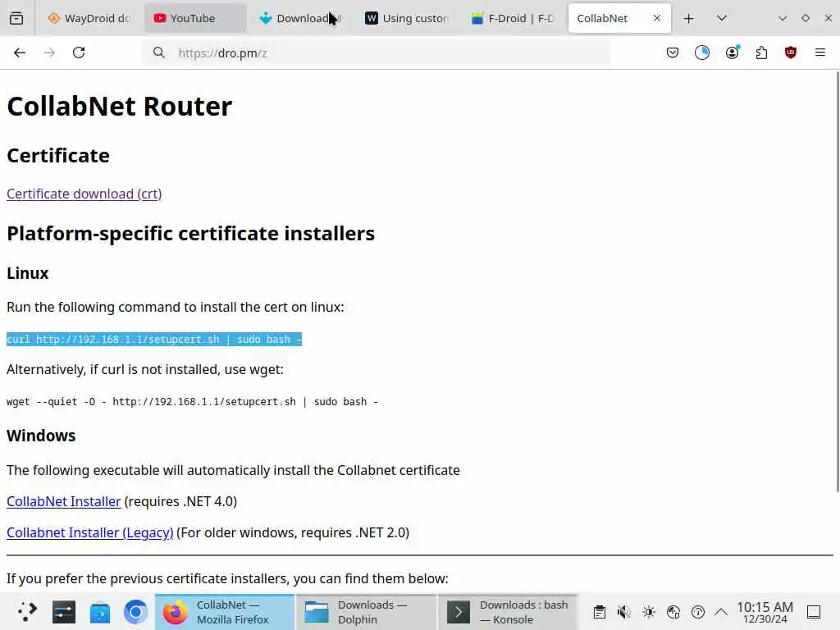The height and width of the screenshot is (630, 840).
Task: Maximize Firefox window with diamond button
Action: click(x=806, y=18)
